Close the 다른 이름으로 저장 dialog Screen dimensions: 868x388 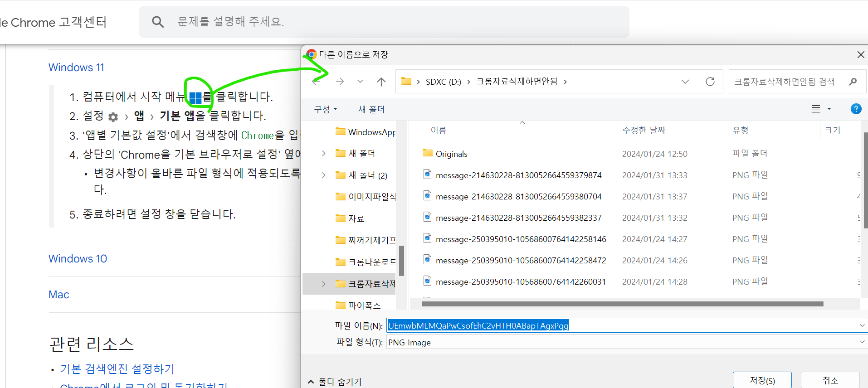pyautogui.click(x=860, y=55)
